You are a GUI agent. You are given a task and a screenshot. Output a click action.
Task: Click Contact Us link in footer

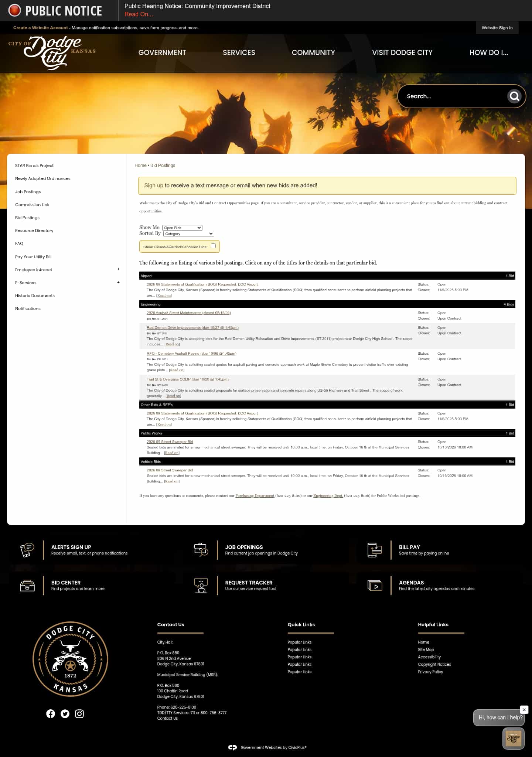point(167,718)
